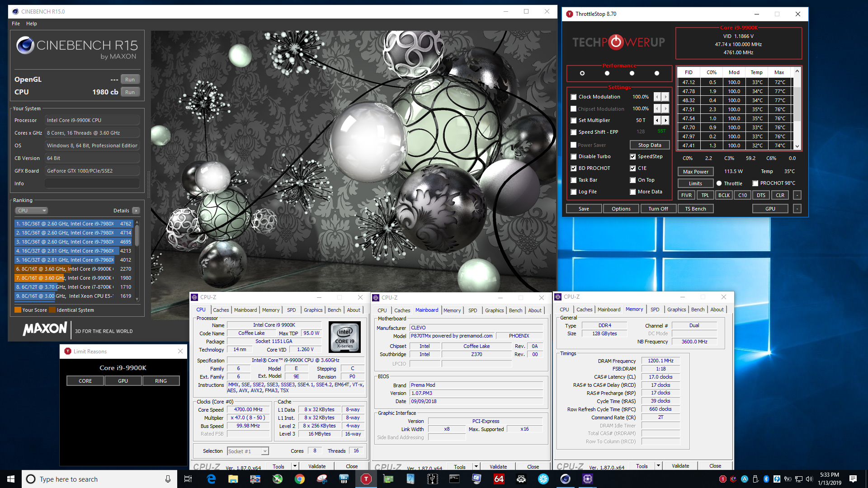Click the Intel Core i9 logo in CPU-Z

coord(345,337)
